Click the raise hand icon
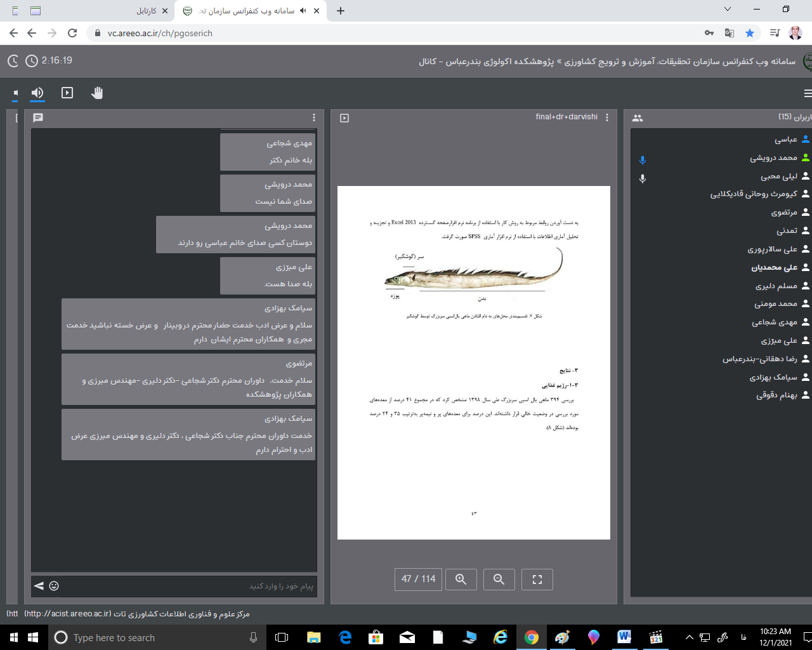Viewport: 812px width, 650px height. [x=96, y=93]
